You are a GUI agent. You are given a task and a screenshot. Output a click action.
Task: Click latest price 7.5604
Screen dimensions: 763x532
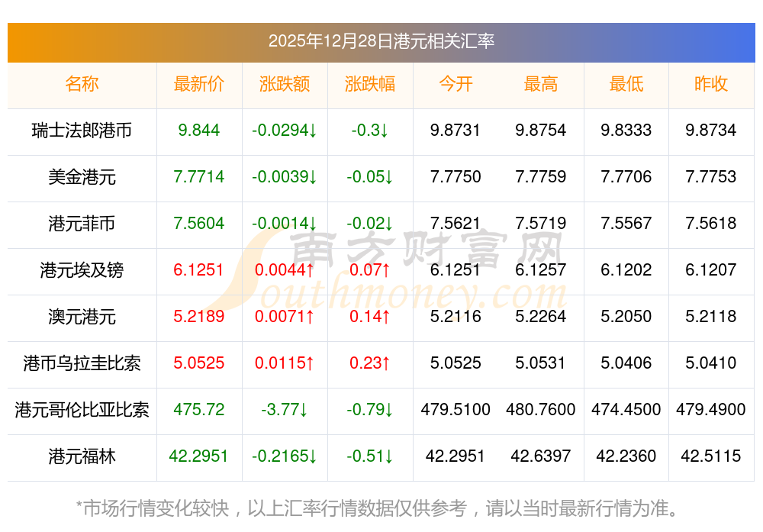pyautogui.click(x=198, y=224)
